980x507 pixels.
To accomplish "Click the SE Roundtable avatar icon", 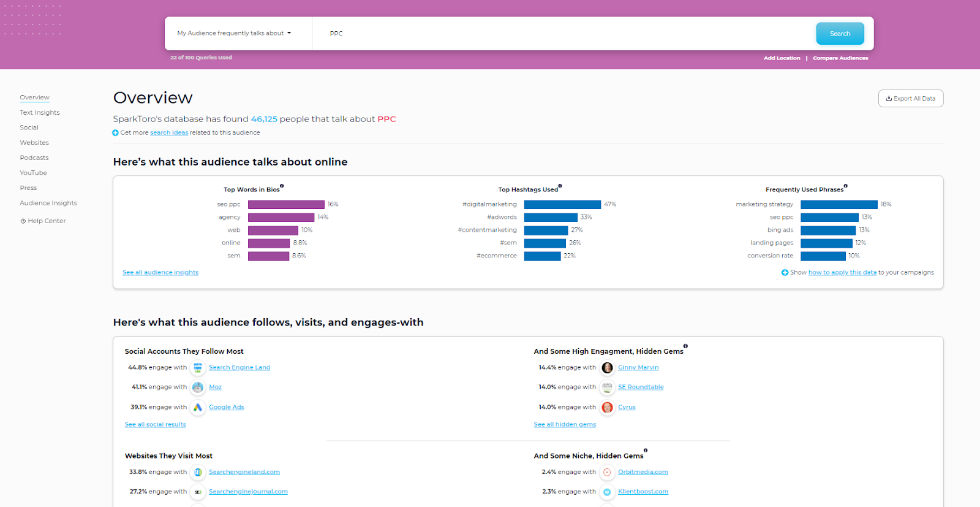I will 607,387.
